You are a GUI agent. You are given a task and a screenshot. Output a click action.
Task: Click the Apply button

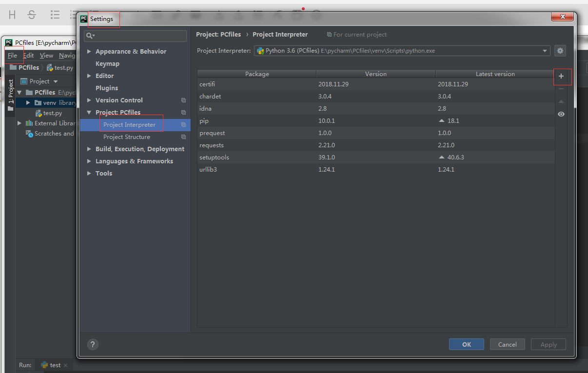coord(548,344)
